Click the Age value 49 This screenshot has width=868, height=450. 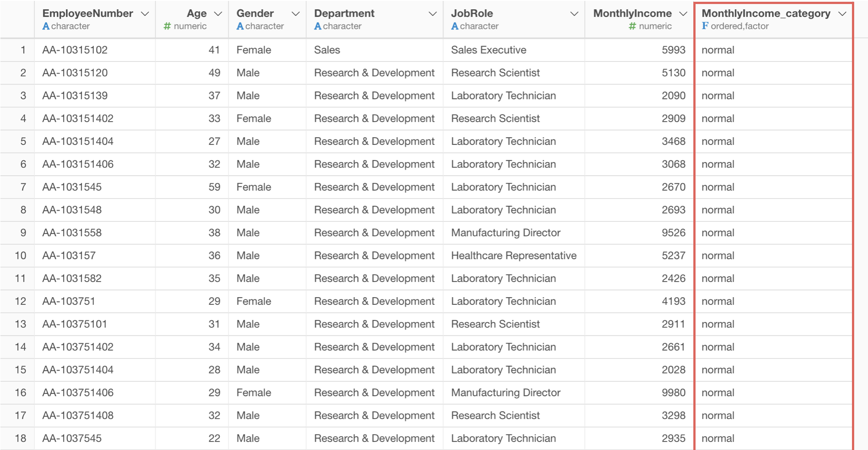coord(214,73)
